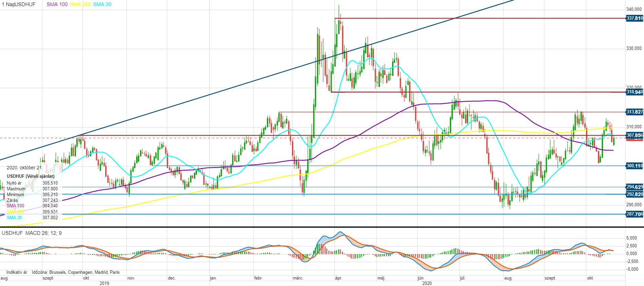
Task: Click the nov. month label on time axis
Action: click(x=131, y=278)
